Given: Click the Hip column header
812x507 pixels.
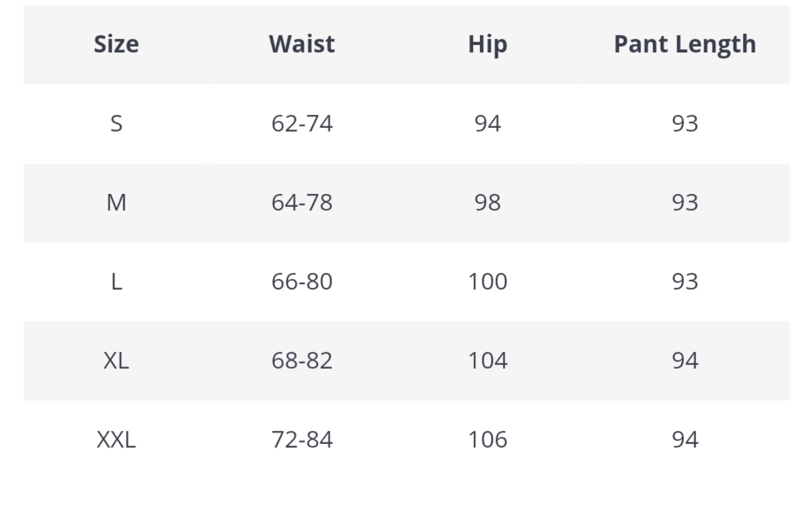Looking at the screenshot, I should [488, 44].
